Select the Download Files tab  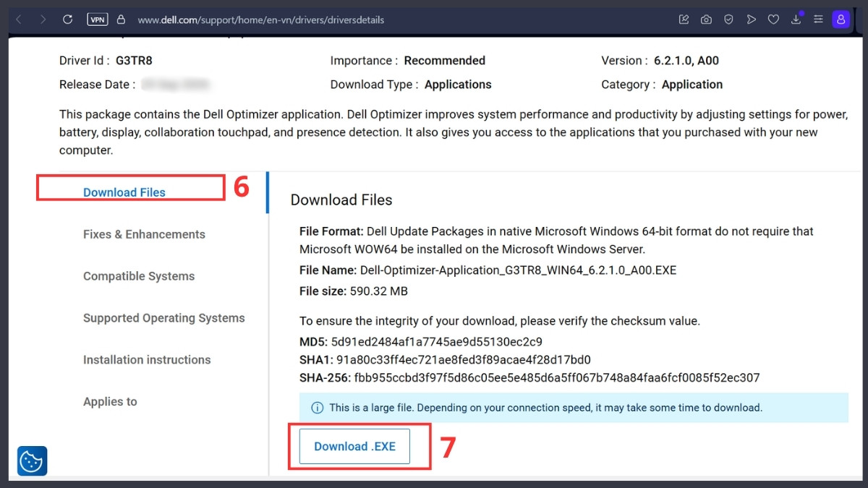(x=124, y=192)
